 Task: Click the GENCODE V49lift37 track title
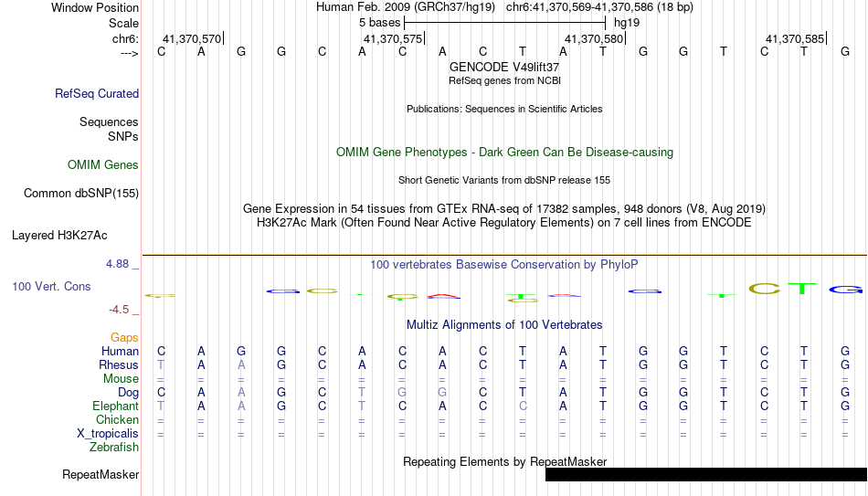tap(504, 67)
